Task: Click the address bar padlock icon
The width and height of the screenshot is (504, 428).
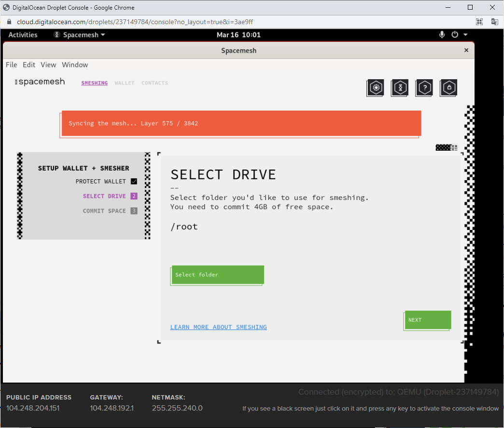Action: [9, 22]
